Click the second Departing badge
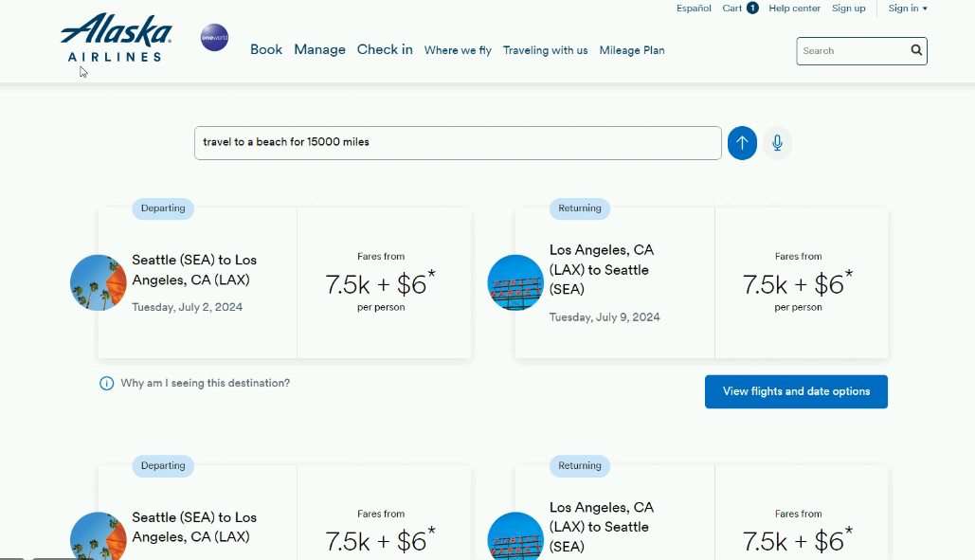 163,465
